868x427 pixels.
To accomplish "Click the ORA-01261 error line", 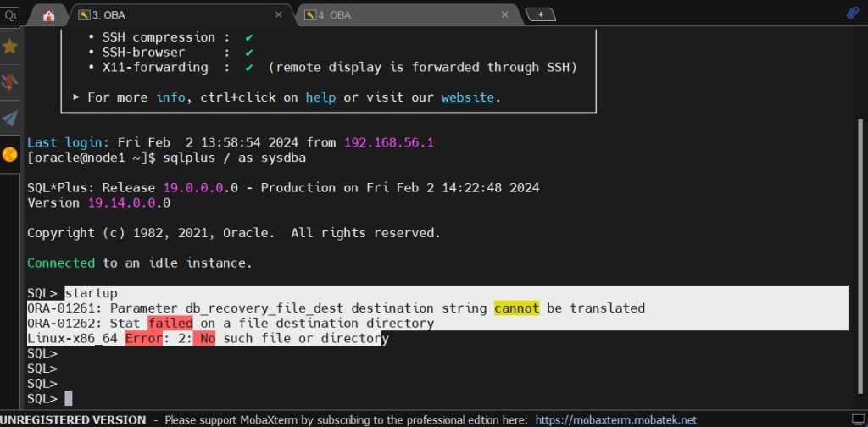I will tap(335, 308).
